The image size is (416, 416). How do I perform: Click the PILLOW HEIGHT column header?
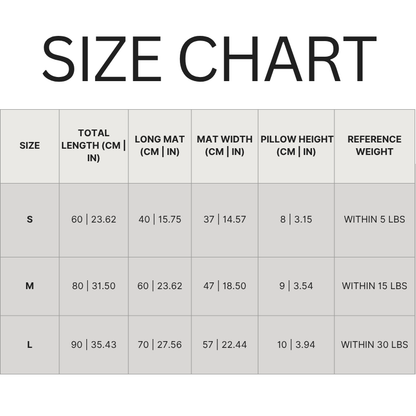tap(296, 146)
